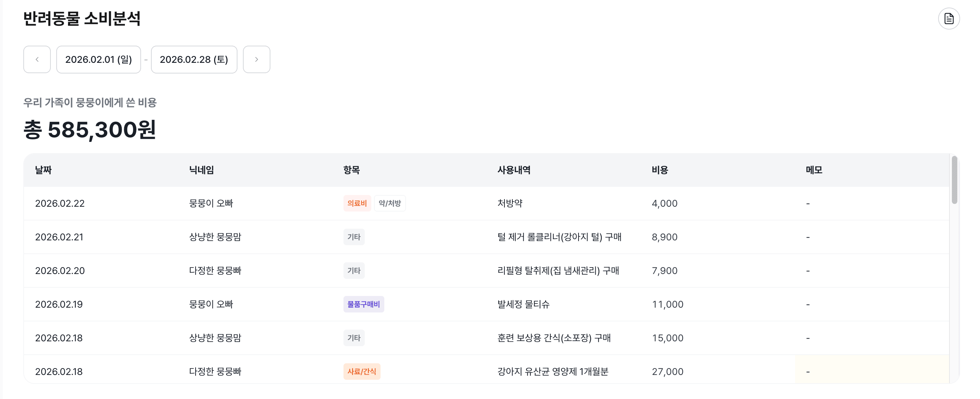Click the next period arrow
The image size is (980, 399).
coord(256,59)
